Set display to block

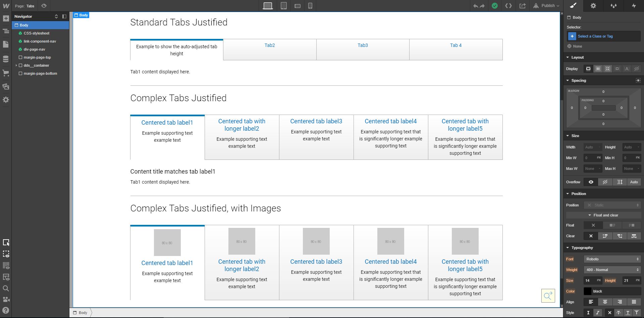[588, 69]
